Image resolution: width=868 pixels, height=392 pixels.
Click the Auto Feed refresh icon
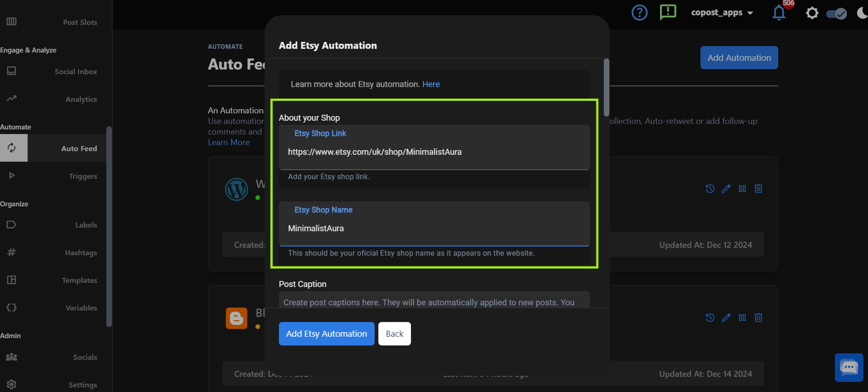tap(12, 148)
